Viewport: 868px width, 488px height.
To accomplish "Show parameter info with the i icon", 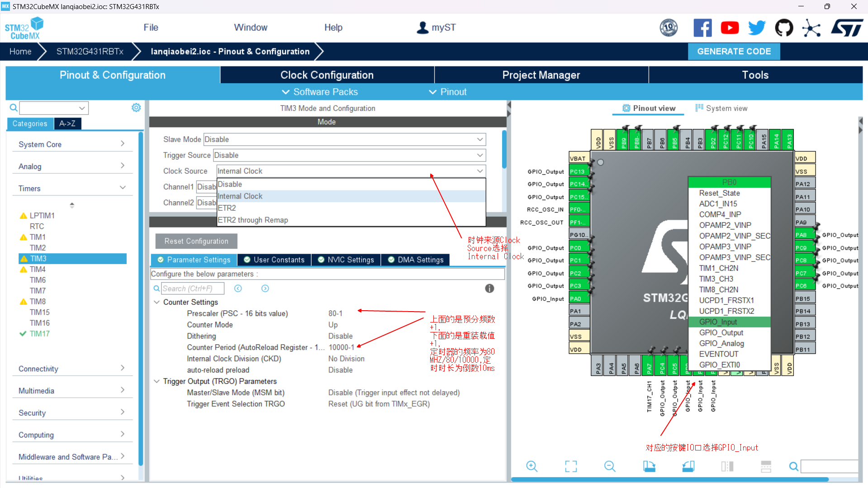I will [x=489, y=289].
